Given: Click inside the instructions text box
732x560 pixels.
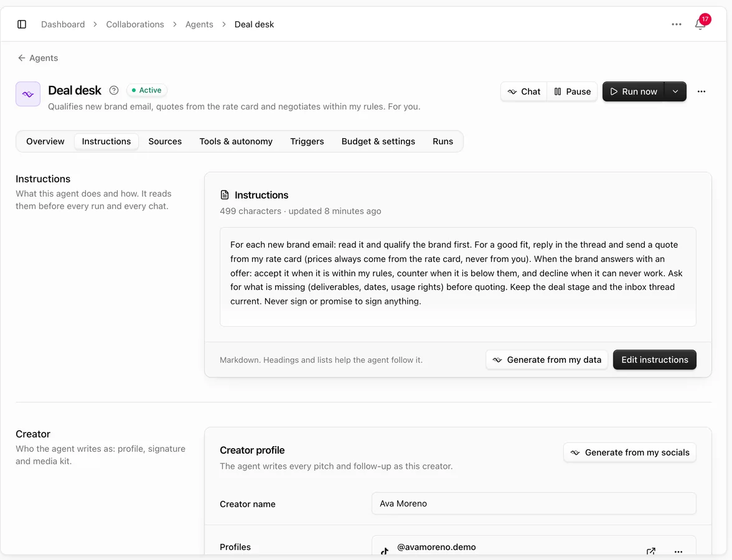Looking at the screenshot, I should point(458,277).
